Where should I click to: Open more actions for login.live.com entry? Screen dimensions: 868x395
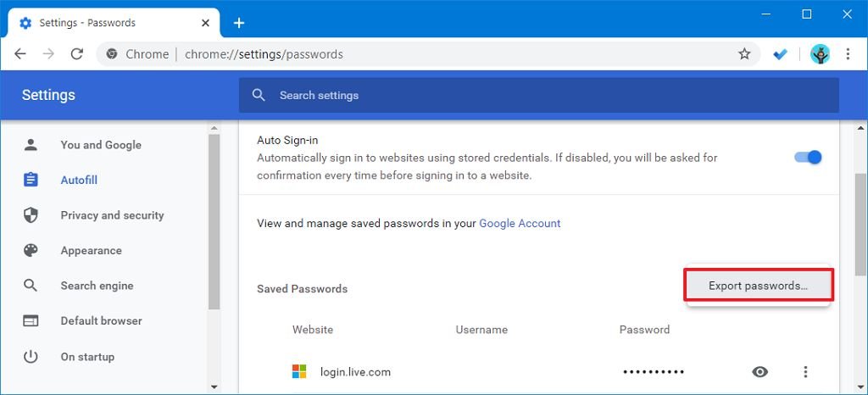(x=805, y=371)
